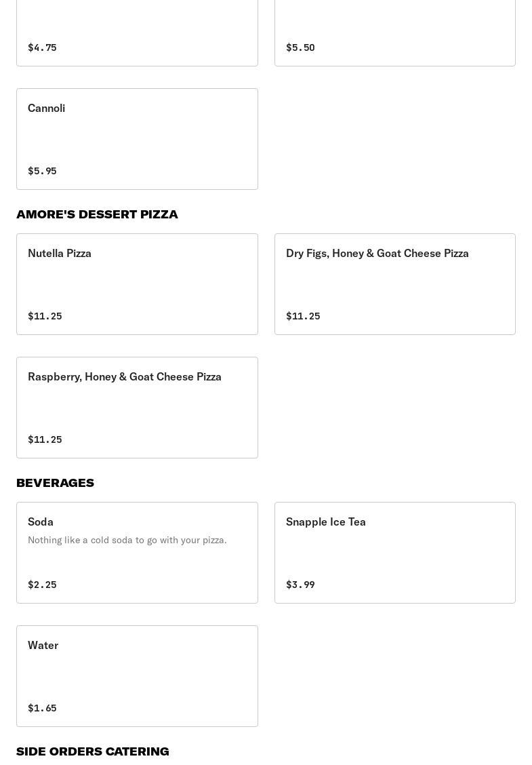Click the $3.99 Snapple Ice Tea price

pos(300,585)
